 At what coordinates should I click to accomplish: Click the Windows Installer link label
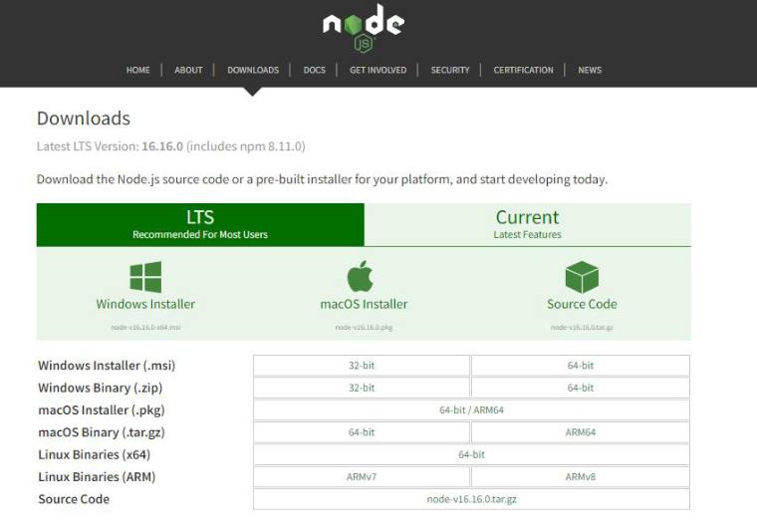pos(145,304)
